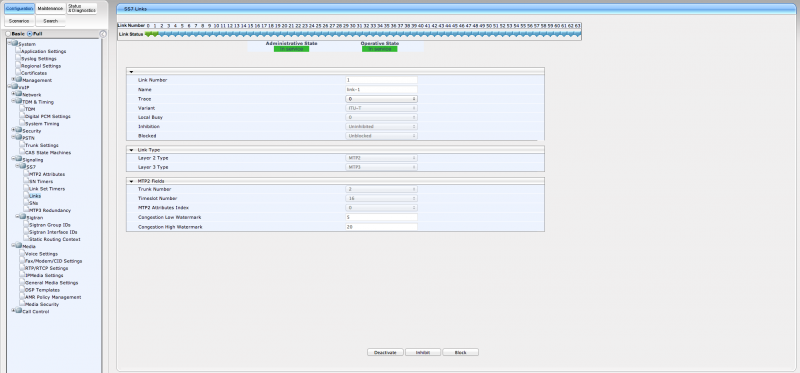Click link status icon for link 0
800x373 pixels.
pyautogui.click(x=148, y=34)
